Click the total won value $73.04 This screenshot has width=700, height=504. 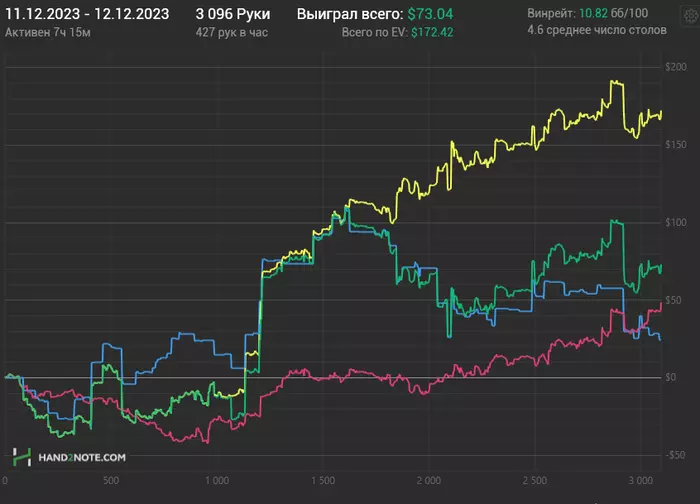click(430, 14)
